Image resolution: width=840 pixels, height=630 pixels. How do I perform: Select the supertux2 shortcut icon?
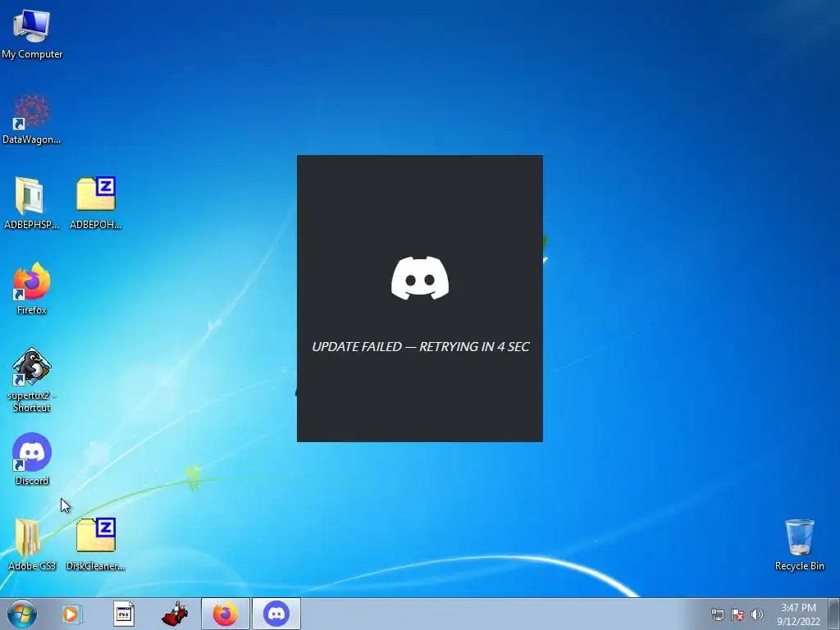point(32,379)
